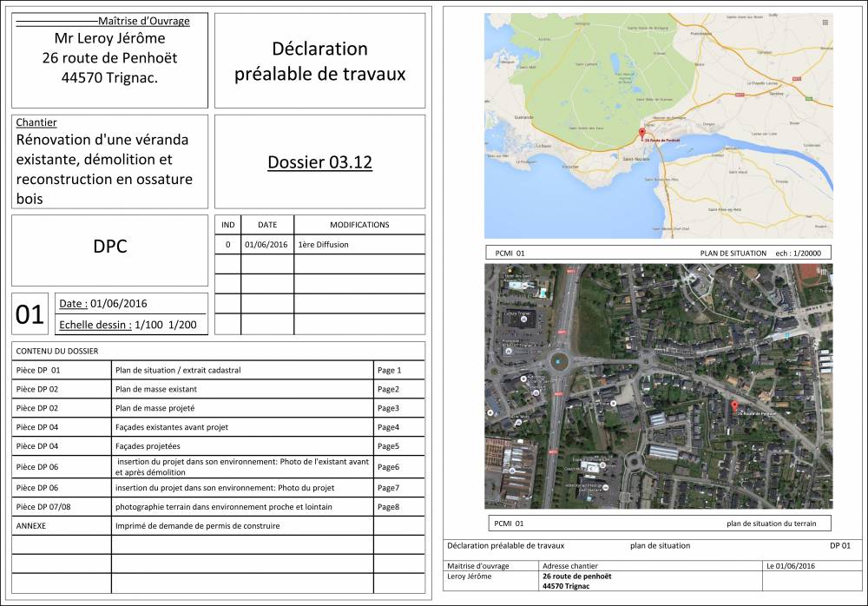Viewport: 868px width, 606px height.
Task: Click 'Plan de masse projeté' entry
Action: coord(155,408)
